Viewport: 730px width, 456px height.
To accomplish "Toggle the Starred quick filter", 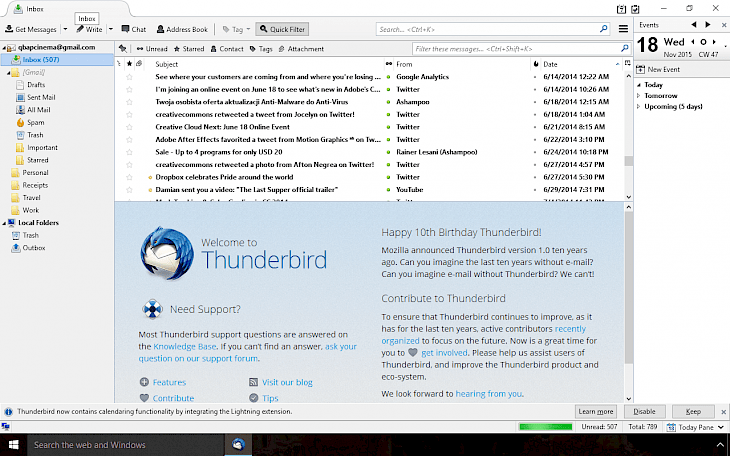I will 189,48.
